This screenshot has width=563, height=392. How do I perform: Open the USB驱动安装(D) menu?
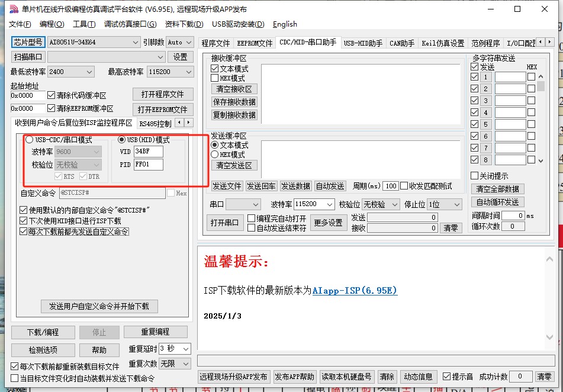238,24
